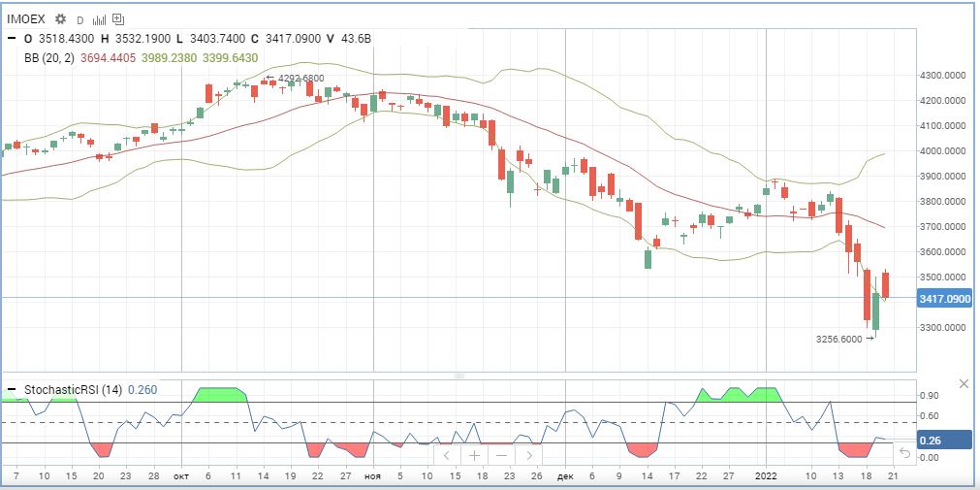Click the дек date axis label
Viewport: 980px width, 490px height.
tap(565, 475)
